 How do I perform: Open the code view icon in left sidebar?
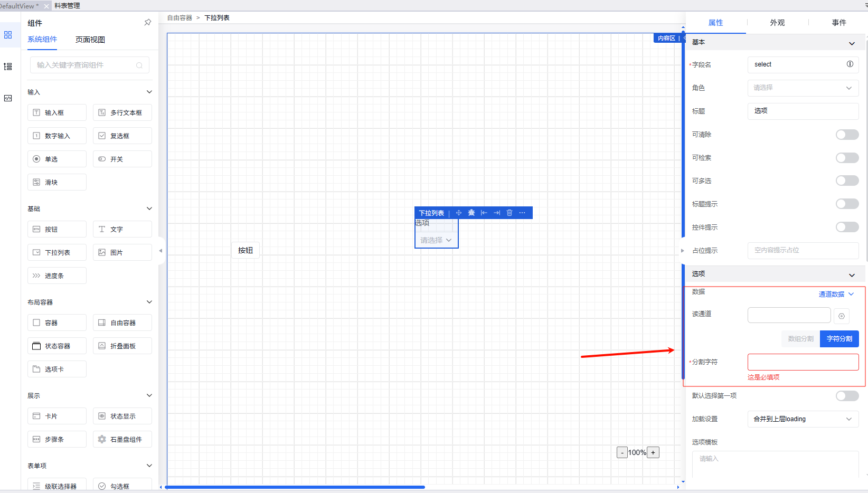[8, 98]
